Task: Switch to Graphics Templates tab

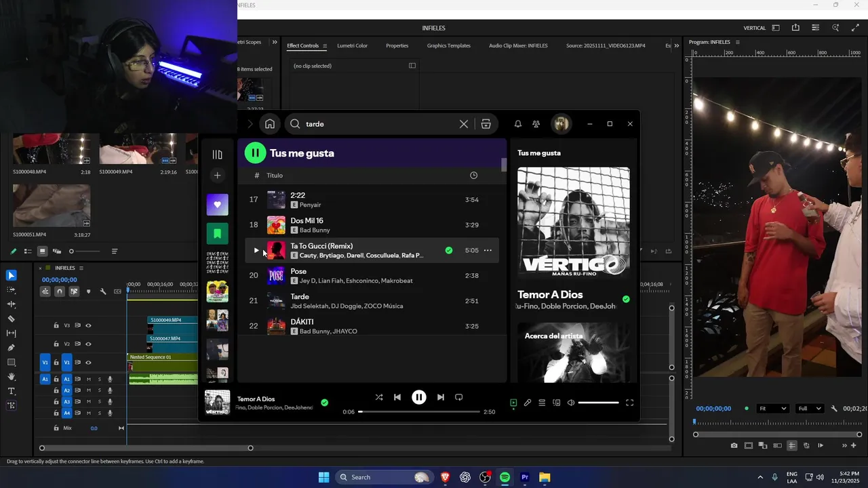Action: [448, 45]
